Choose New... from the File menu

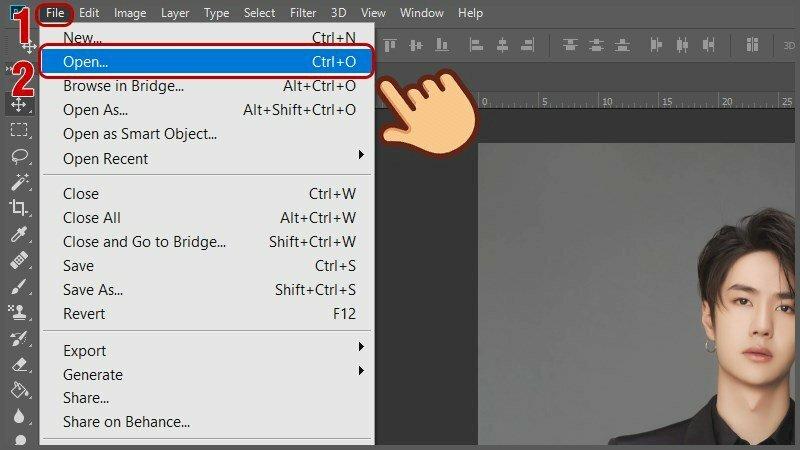click(x=207, y=38)
